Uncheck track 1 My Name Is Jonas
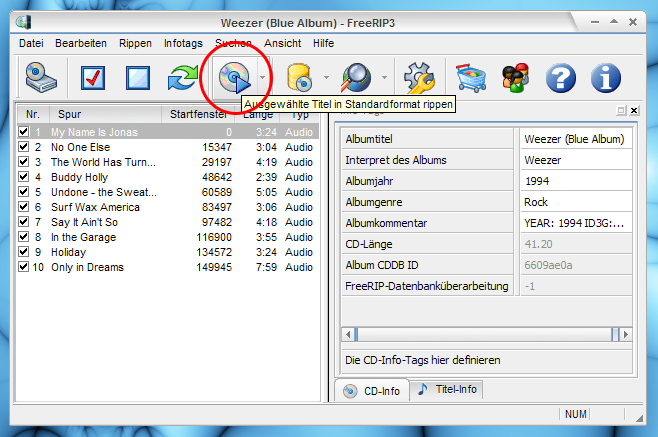Screen dimensions: 658x437 (x=24, y=132)
